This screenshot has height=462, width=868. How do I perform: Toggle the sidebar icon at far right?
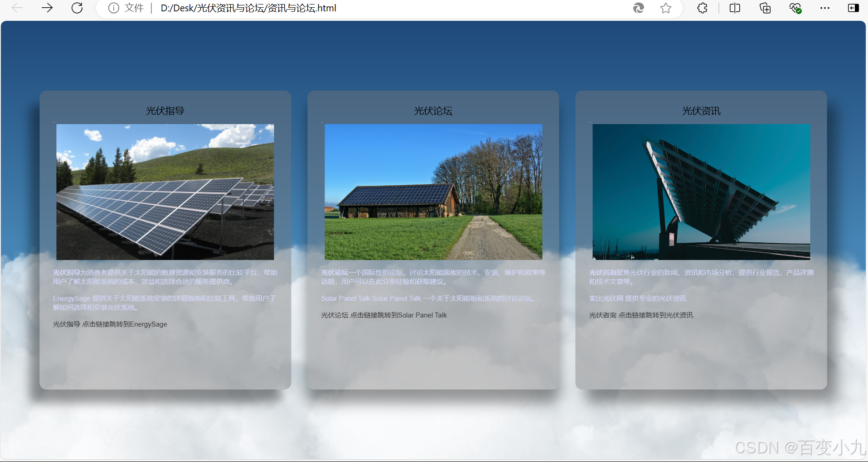pos(853,8)
